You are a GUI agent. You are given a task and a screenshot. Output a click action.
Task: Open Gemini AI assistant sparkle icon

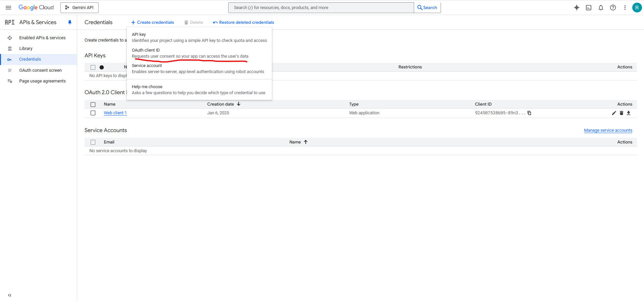pyautogui.click(x=577, y=8)
